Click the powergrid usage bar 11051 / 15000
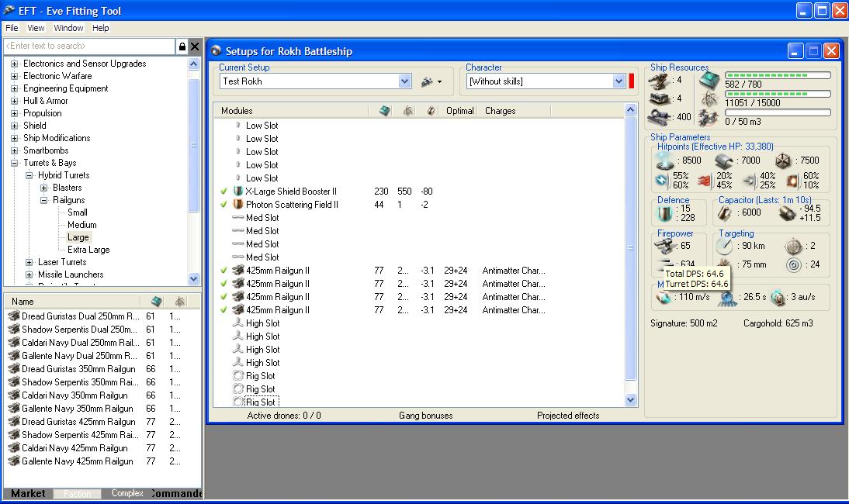 tap(778, 94)
